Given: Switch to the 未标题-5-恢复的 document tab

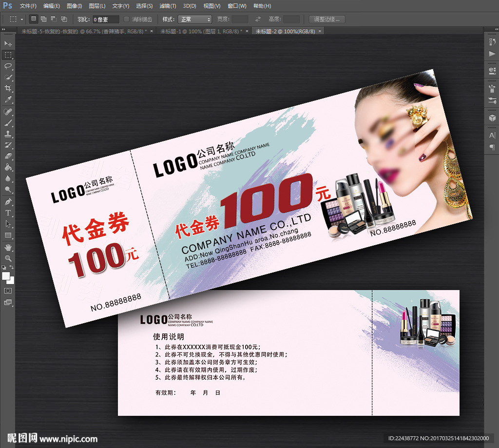Looking at the screenshot, I should [84, 31].
